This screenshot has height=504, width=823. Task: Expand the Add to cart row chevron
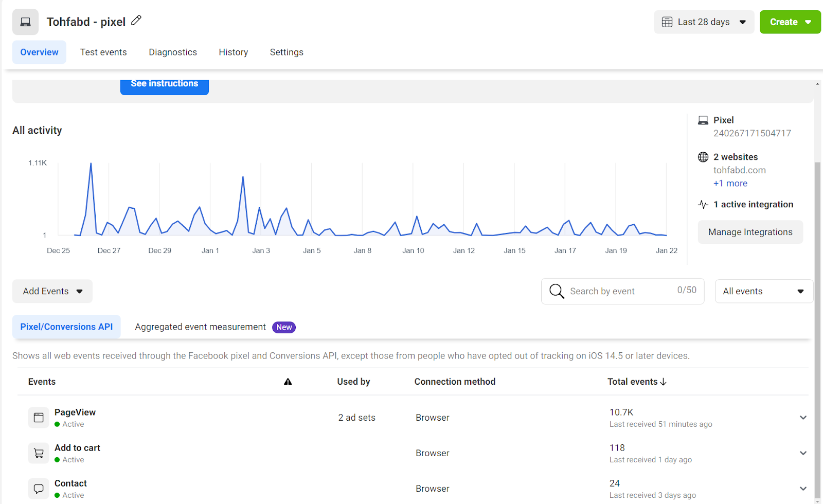click(x=803, y=453)
